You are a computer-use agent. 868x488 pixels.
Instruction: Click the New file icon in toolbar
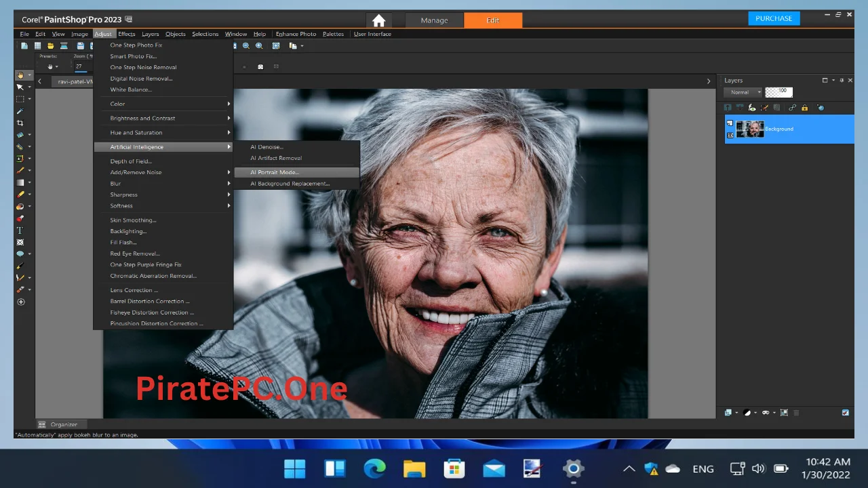tap(24, 46)
